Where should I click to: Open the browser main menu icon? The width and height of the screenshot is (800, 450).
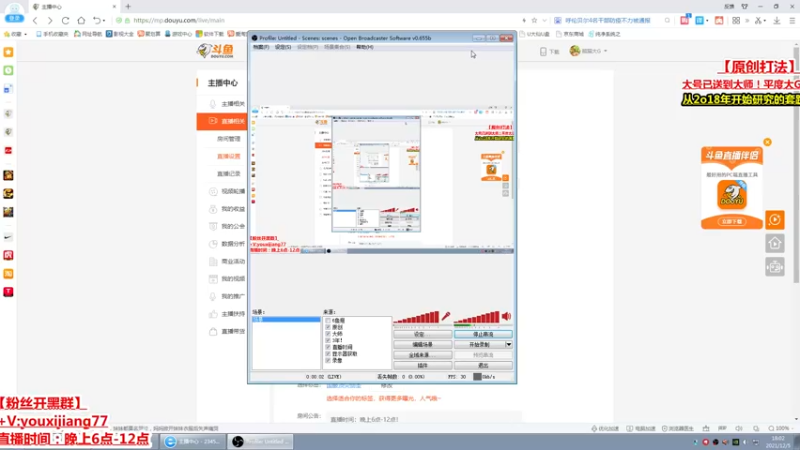click(x=792, y=20)
